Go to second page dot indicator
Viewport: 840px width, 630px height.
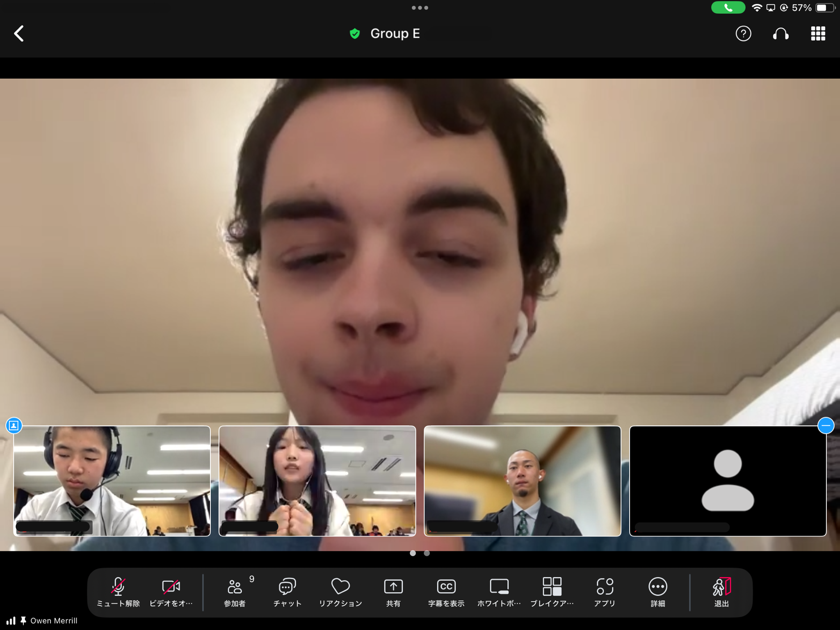point(427,553)
